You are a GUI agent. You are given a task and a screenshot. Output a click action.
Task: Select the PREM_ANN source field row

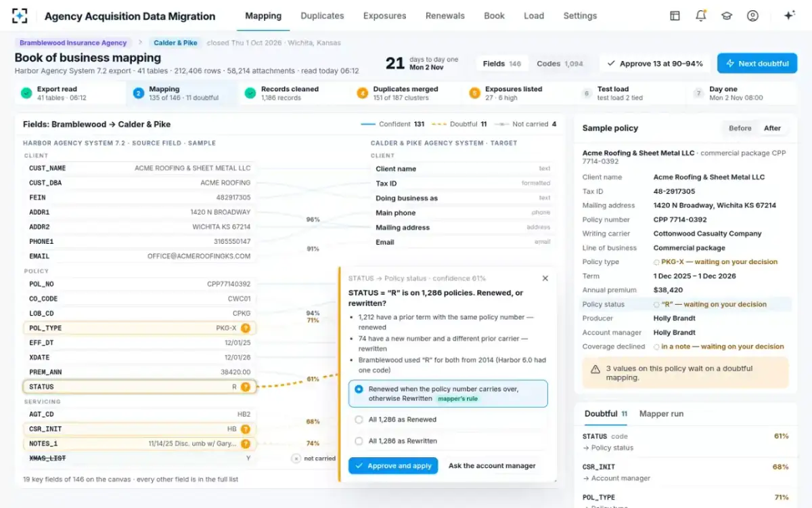[x=139, y=372]
